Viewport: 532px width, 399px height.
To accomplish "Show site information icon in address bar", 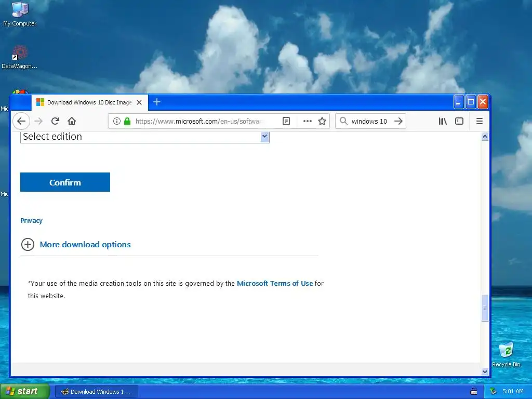I will click(117, 121).
